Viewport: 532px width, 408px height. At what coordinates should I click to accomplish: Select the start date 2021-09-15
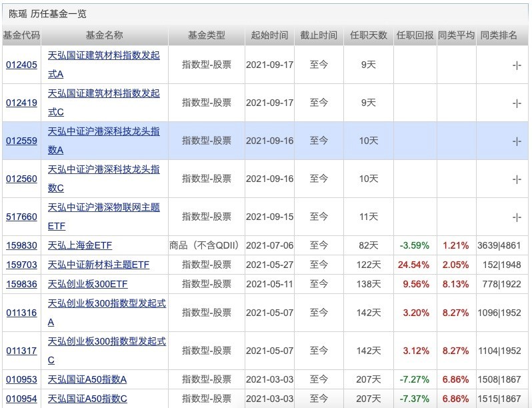[270, 217]
